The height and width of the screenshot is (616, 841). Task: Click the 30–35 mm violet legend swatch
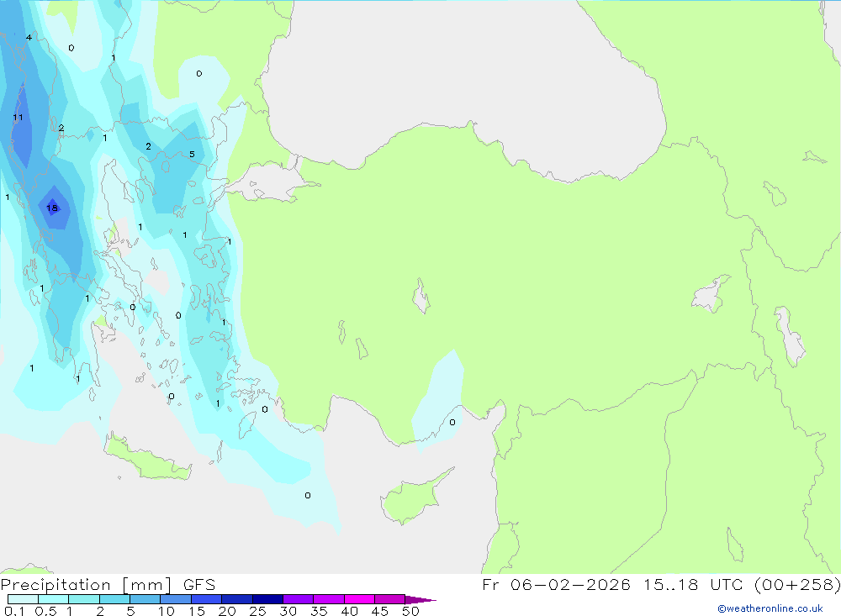(x=298, y=599)
